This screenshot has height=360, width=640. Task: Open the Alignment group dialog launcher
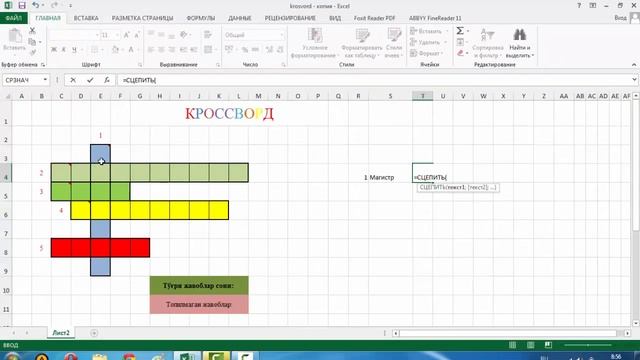point(218,65)
